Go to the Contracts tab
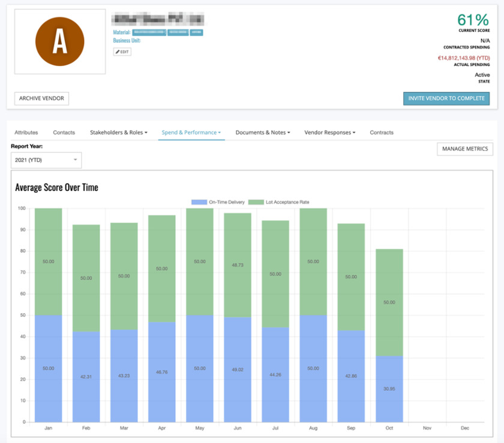The width and height of the screenshot is (504, 443). click(382, 133)
